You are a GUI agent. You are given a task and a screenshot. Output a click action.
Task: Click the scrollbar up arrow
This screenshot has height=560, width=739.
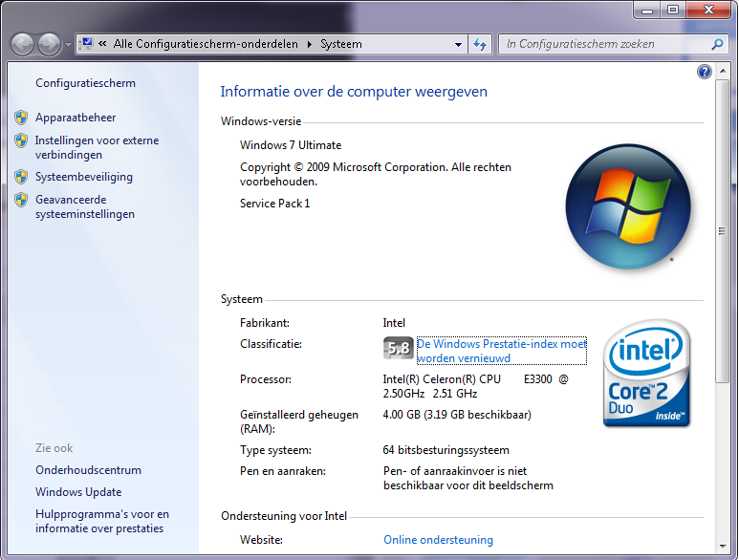pyautogui.click(x=722, y=71)
